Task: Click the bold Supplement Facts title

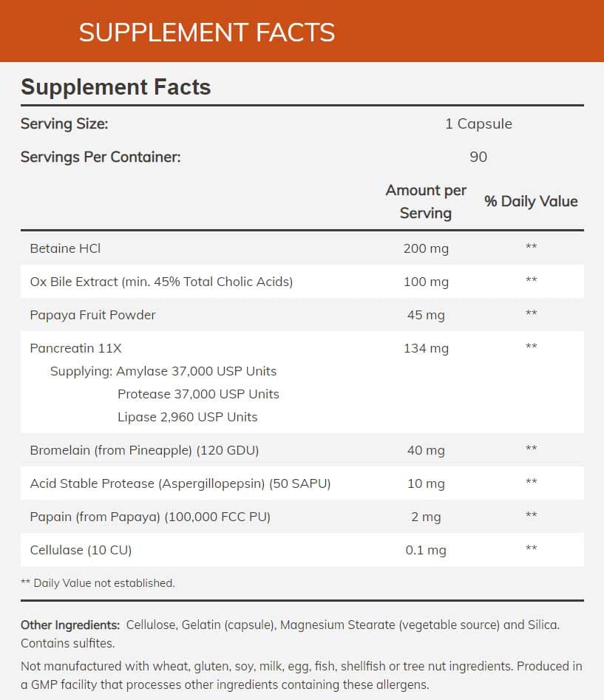Action: click(x=116, y=87)
